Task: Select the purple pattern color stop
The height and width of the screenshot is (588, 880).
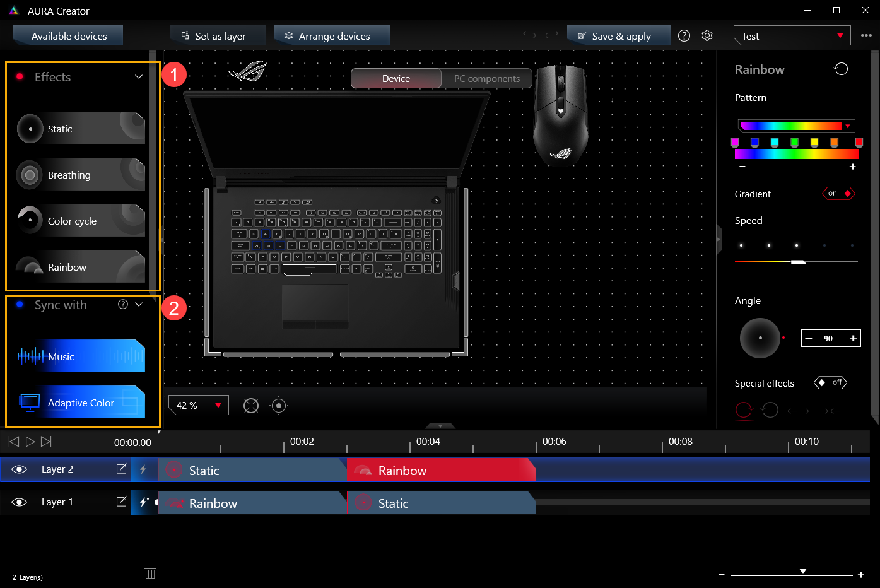Action: pyautogui.click(x=735, y=143)
